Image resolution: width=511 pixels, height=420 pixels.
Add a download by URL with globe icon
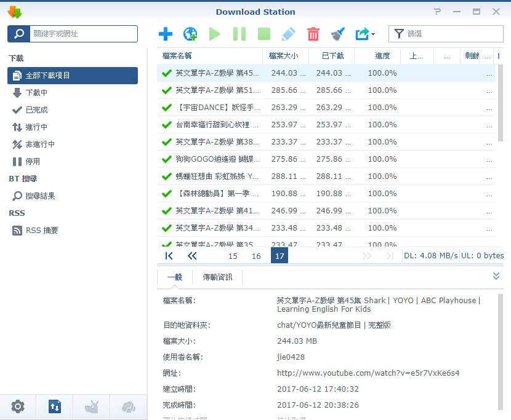(190, 34)
